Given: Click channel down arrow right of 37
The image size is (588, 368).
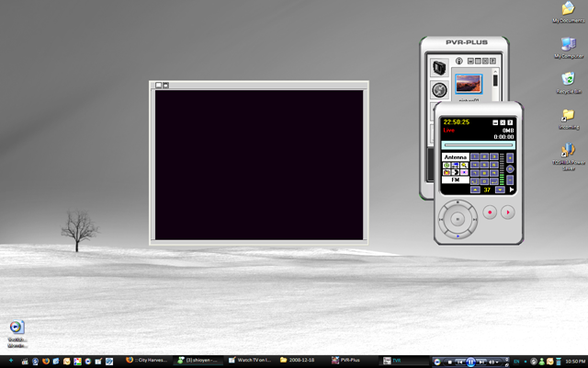Looking at the screenshot, I should point(500,190).
